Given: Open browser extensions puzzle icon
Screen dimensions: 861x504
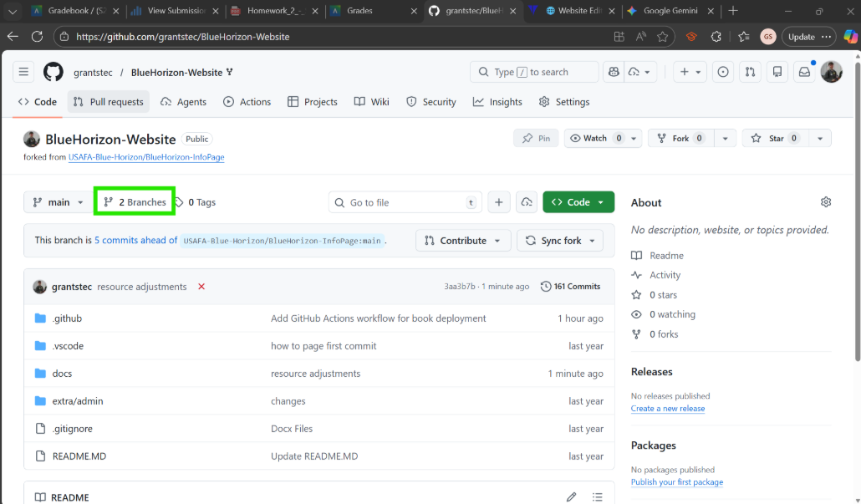Looking at the screenshot, I should [716, 37].
